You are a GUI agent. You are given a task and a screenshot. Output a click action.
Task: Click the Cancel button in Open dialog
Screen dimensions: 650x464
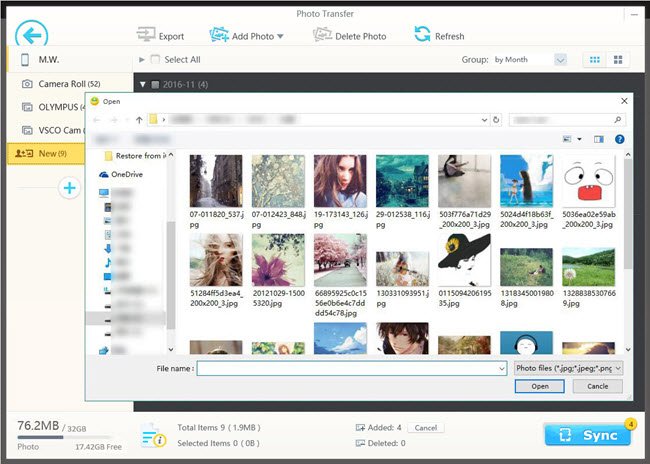(597, 386)
